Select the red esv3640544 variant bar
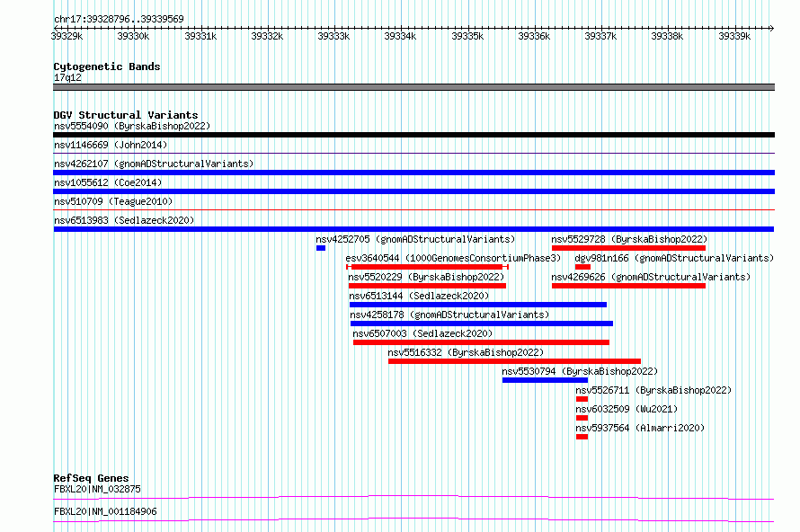This screenshot has width=800, height=532. click(x=428, y=267)
